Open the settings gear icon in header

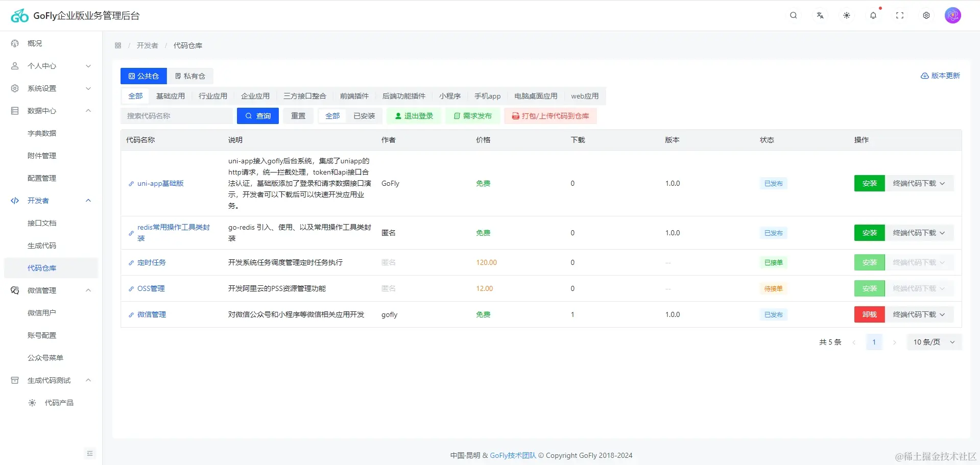[x=926, y=15]
